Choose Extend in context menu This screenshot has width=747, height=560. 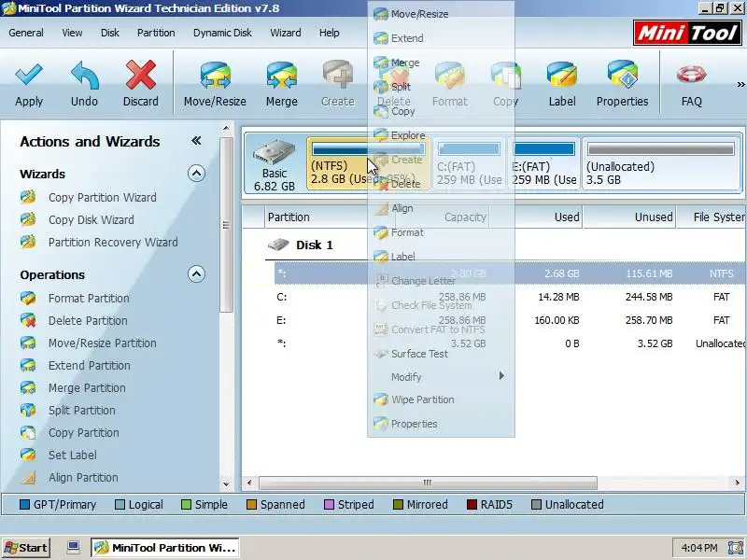pos(441,38)
